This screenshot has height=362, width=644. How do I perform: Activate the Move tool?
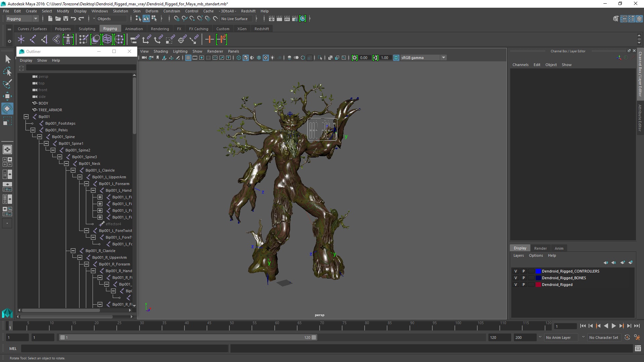(7, 96)
